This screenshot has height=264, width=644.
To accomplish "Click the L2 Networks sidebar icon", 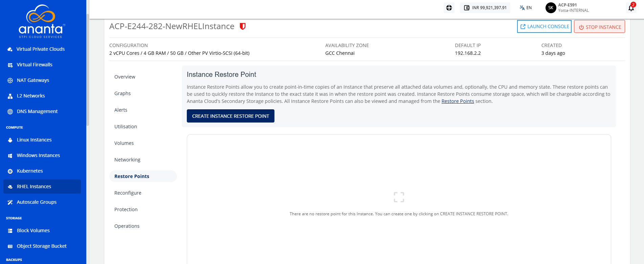I will (x=10, y=96).
